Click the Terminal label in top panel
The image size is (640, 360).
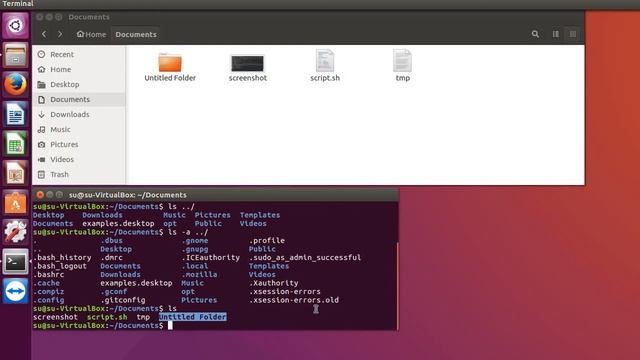[18, 4]
